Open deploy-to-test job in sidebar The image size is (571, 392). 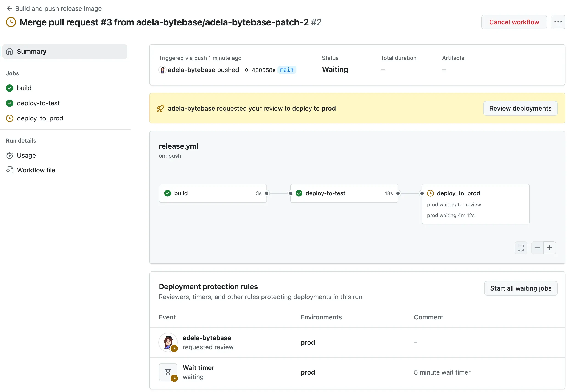tap(38, 103)
